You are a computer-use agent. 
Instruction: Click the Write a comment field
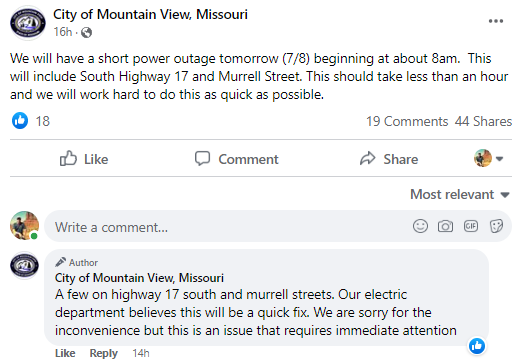coord(230,227)
